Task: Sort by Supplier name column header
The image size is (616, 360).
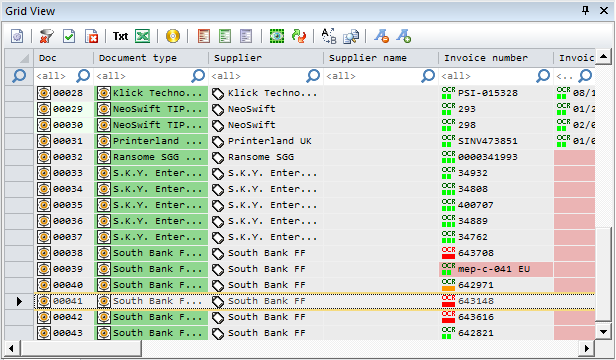Action: 381,58
